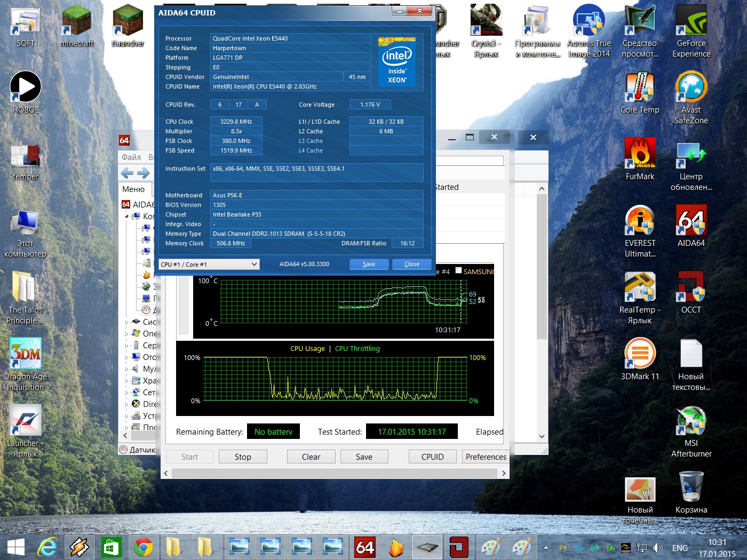Expand the Ото... tree node in AIDA64

[x=127, y=357]
